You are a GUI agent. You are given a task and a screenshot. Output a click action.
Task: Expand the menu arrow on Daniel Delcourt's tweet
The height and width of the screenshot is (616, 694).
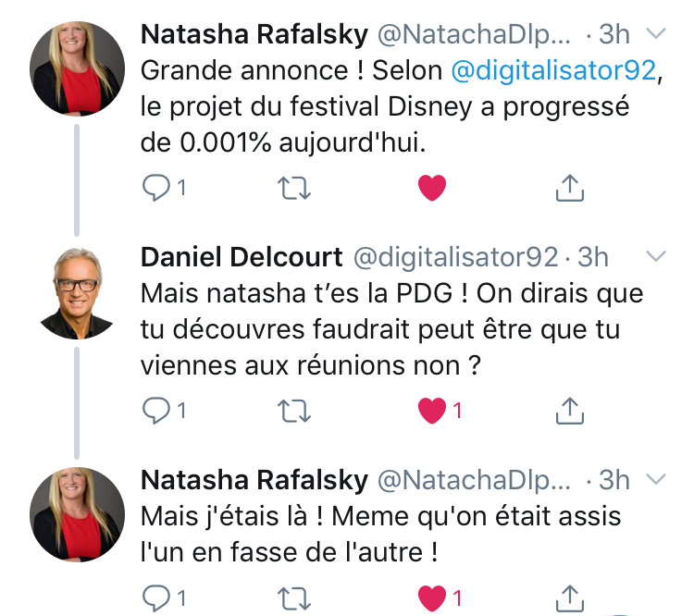coord(655,255)
